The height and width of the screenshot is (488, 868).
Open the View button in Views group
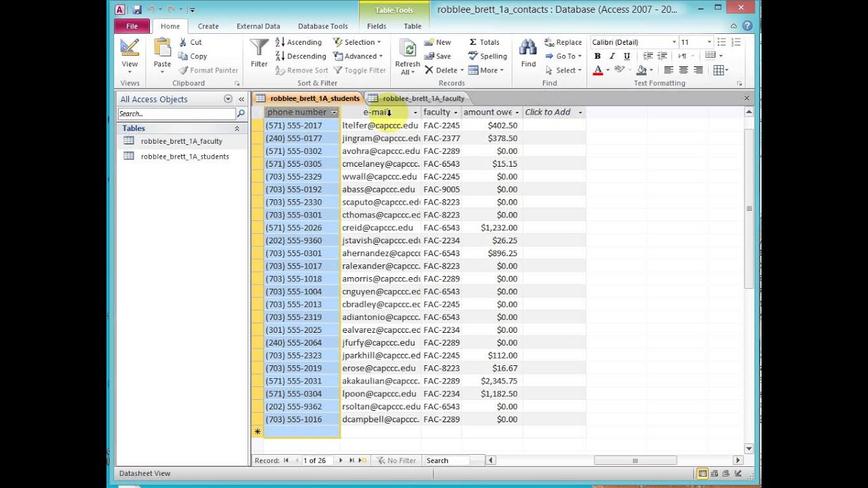pos(130,56)
